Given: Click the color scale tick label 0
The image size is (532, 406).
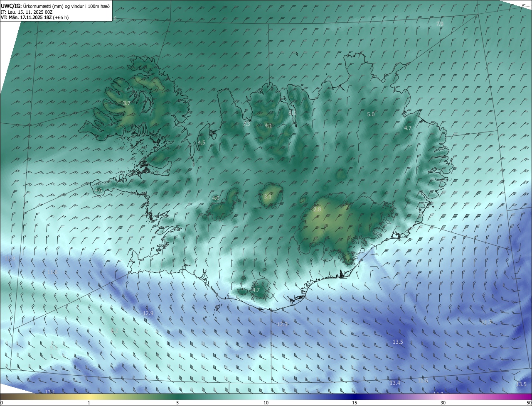Looking at the screenshot, I should (2, 403).
